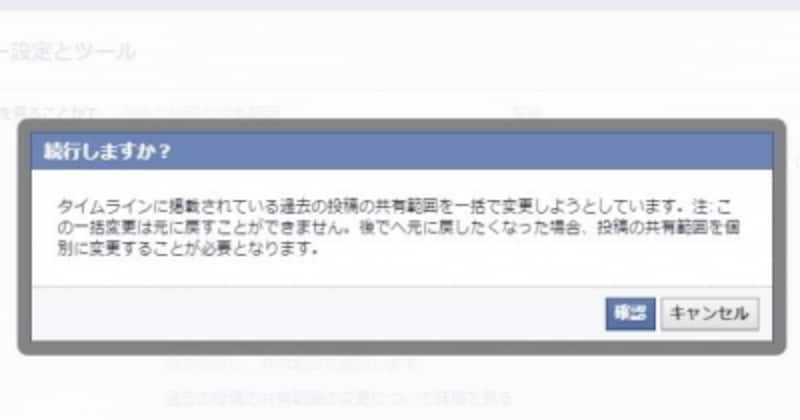Click dimmed page background right of faded link

653,397
